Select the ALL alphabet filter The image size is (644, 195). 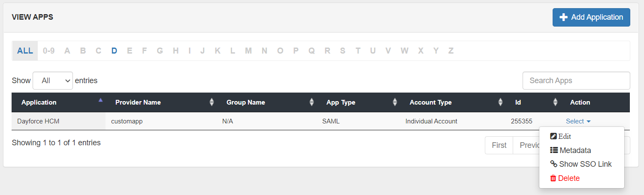[25, 51]
